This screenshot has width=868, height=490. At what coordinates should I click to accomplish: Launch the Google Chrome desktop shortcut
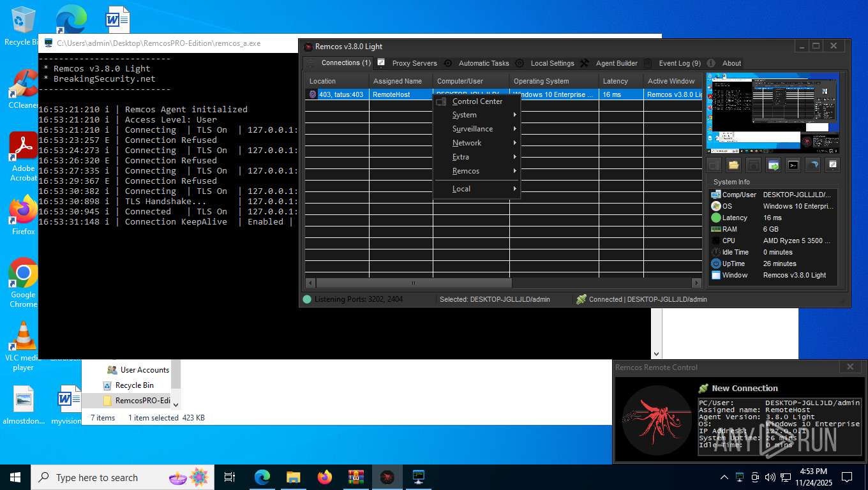(x=23, y=283)
